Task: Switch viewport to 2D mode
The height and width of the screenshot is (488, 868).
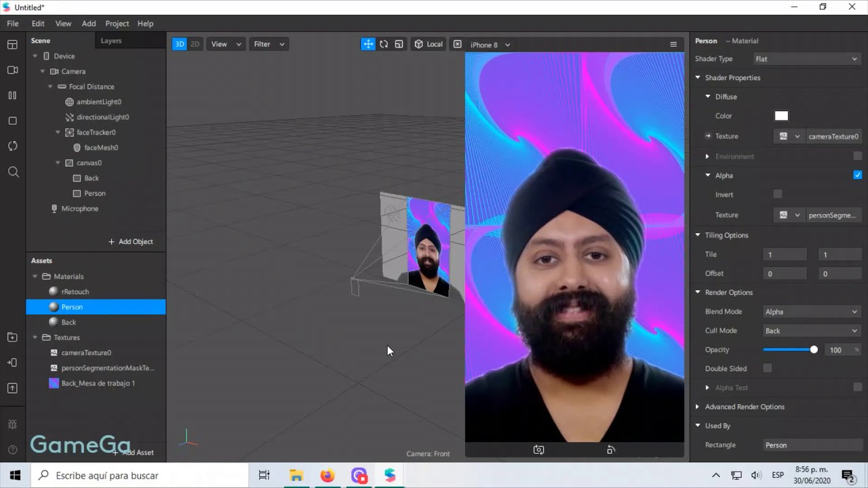Action: pyautogui.click(x=195, y=44)
